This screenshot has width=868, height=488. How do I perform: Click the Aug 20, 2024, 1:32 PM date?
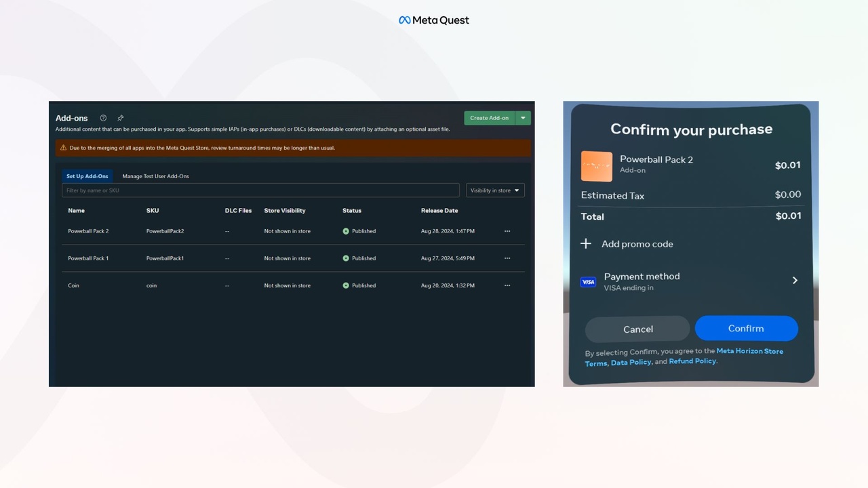(448, 285)
